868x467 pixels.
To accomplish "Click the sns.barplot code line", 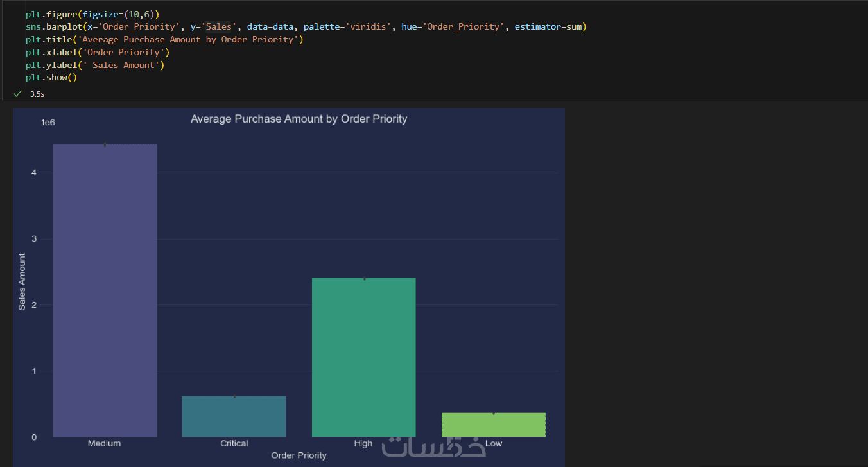I will click(306, 27).
